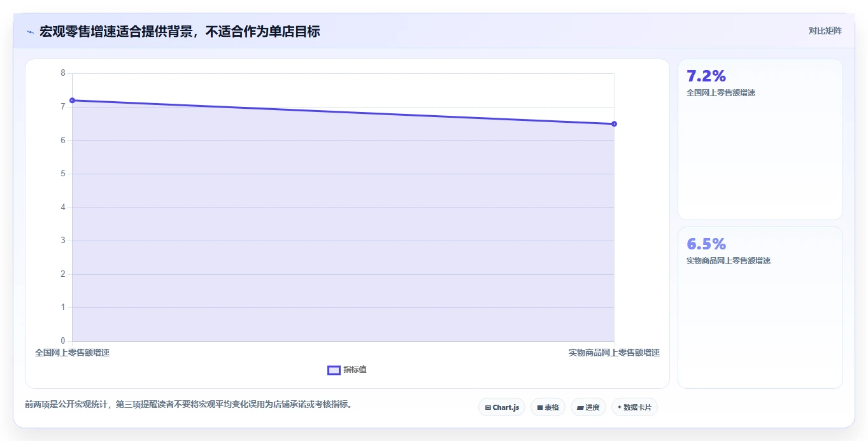Click the 全国网上零售额增速 x-axis label
This screenshot has height=441, width=868.
(x=72, y=353)
